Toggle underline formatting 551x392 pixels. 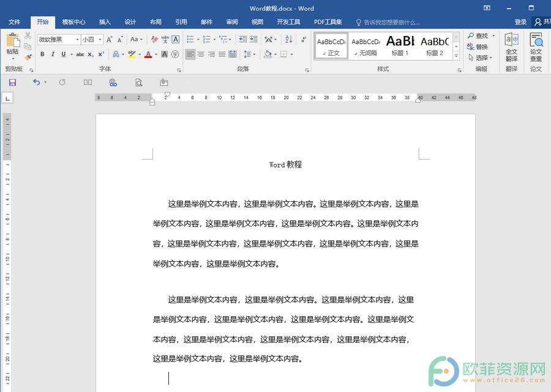(63, 54)
